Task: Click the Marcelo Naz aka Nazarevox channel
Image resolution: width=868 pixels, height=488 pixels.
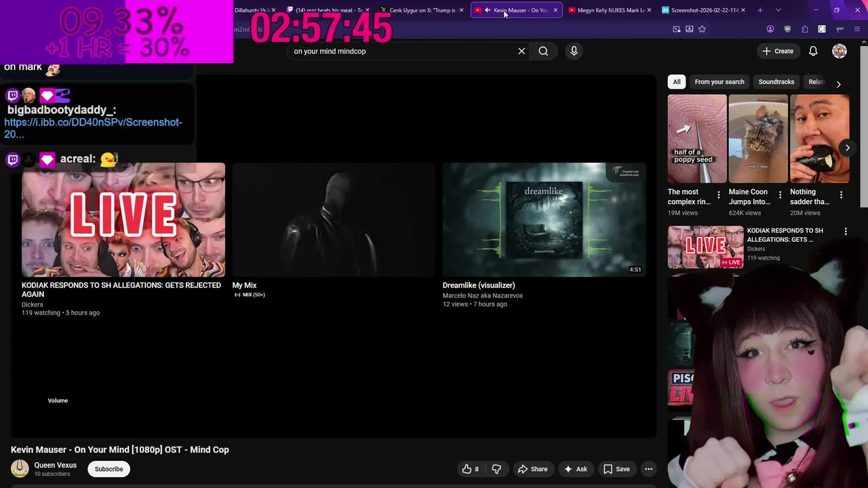Action: tap(483, 296)
